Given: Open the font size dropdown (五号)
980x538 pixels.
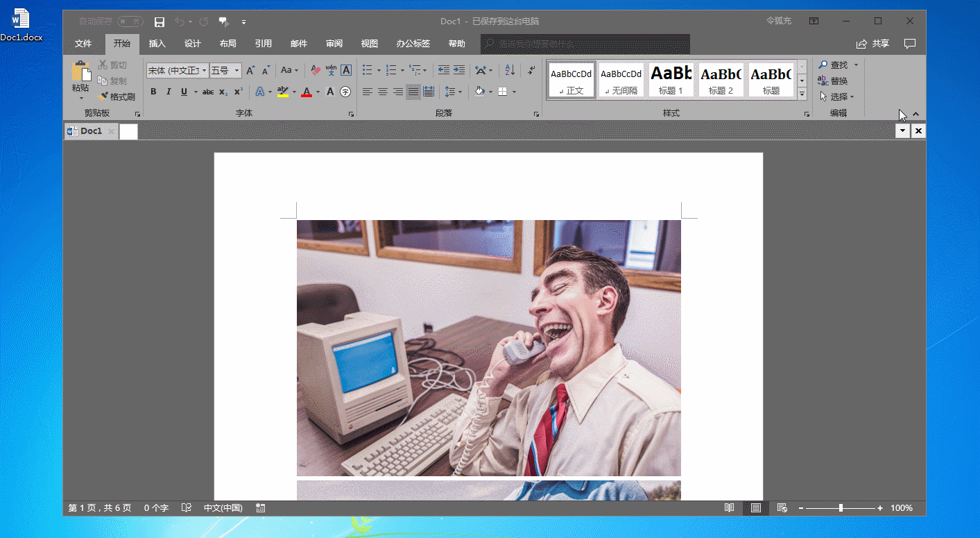Looking at the screenshot, I should pos(237,70).
